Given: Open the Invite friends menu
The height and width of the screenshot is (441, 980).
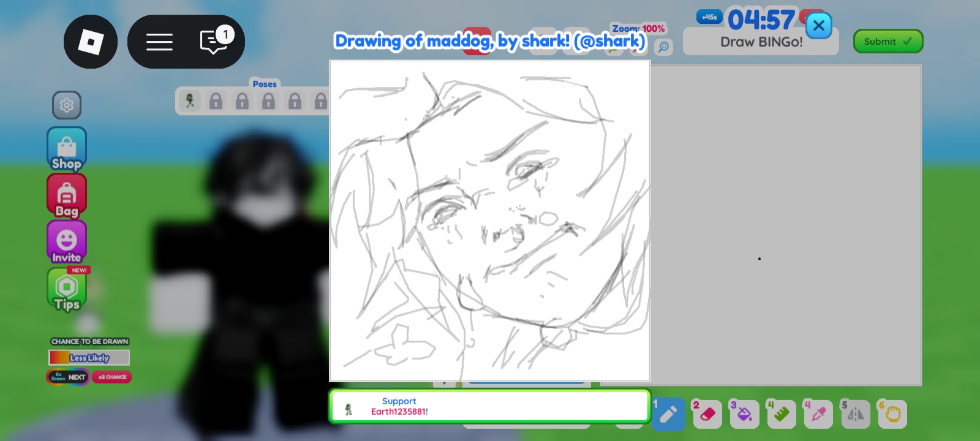Looking at the screenshot, I should click(67, 243).
